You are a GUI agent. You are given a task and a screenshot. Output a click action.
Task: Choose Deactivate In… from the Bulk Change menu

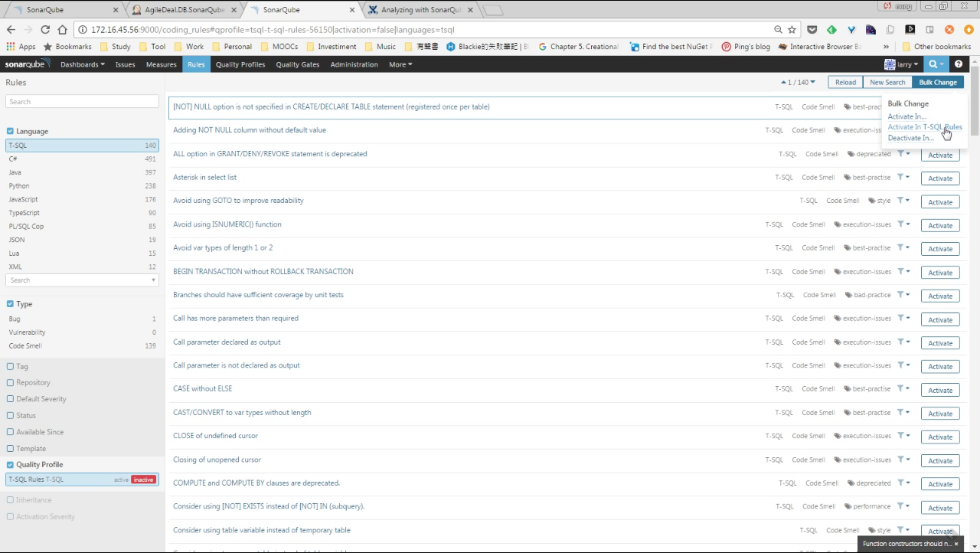click(911, 138)
